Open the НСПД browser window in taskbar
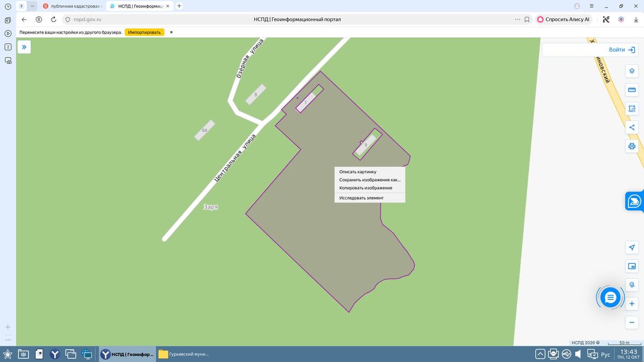This screenshot has width=644, height=362. tap(128, 354)
